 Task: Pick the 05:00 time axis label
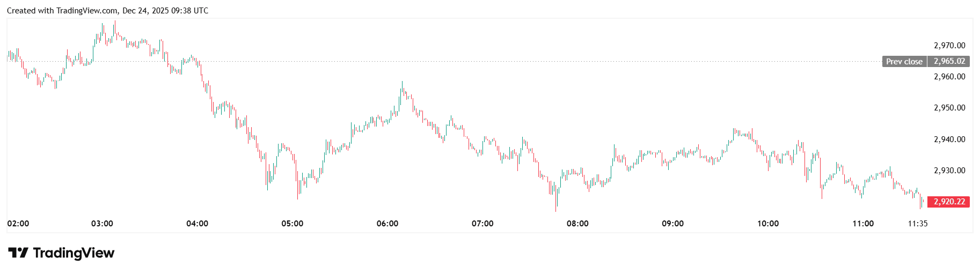292,224
